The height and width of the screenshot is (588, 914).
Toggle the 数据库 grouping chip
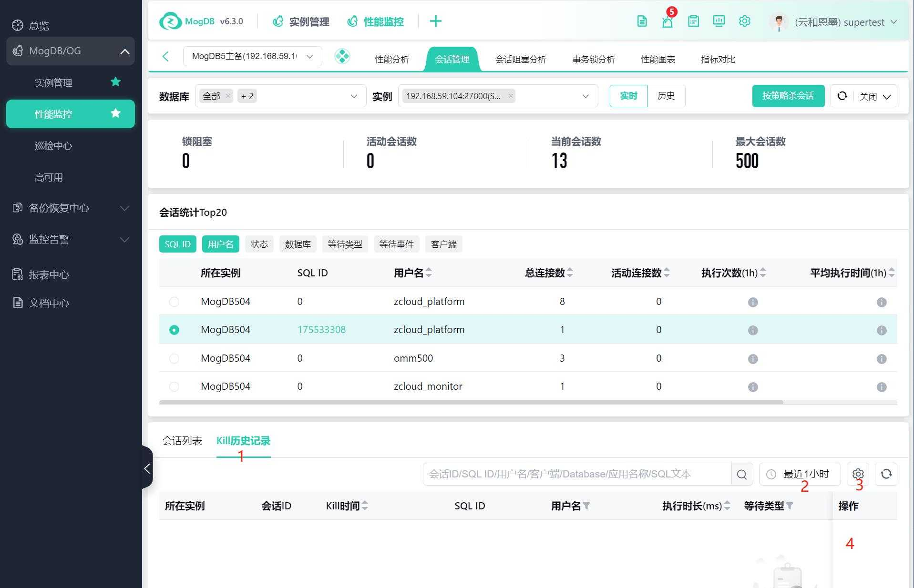(298, 244)
